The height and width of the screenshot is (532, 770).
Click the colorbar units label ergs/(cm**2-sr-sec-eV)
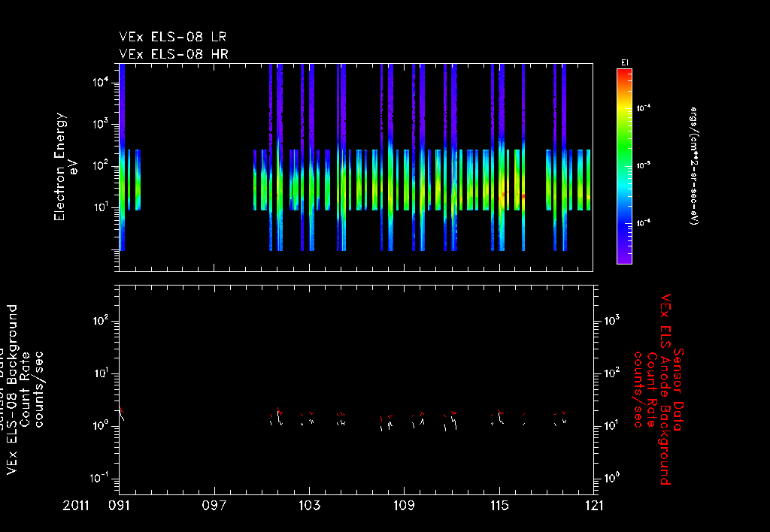click(x=693, y=166)
